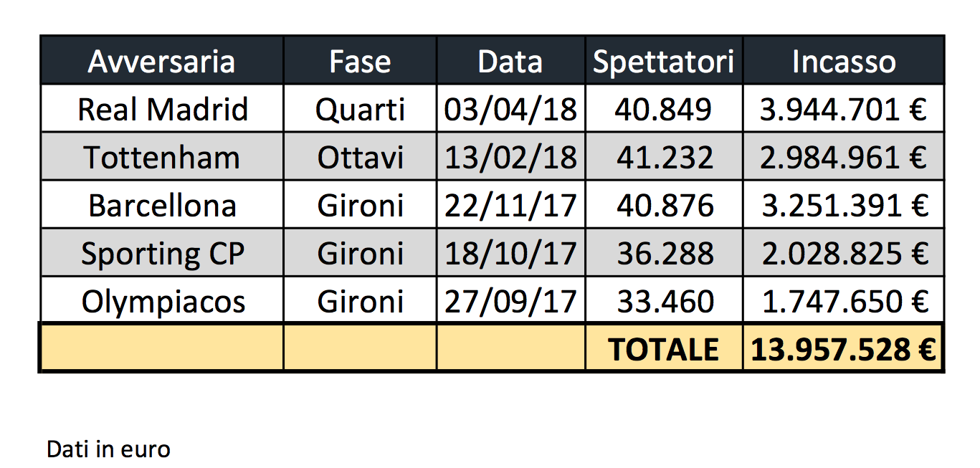Select the Real Madrid cell
980x468 pixels.
coord(163,110)
